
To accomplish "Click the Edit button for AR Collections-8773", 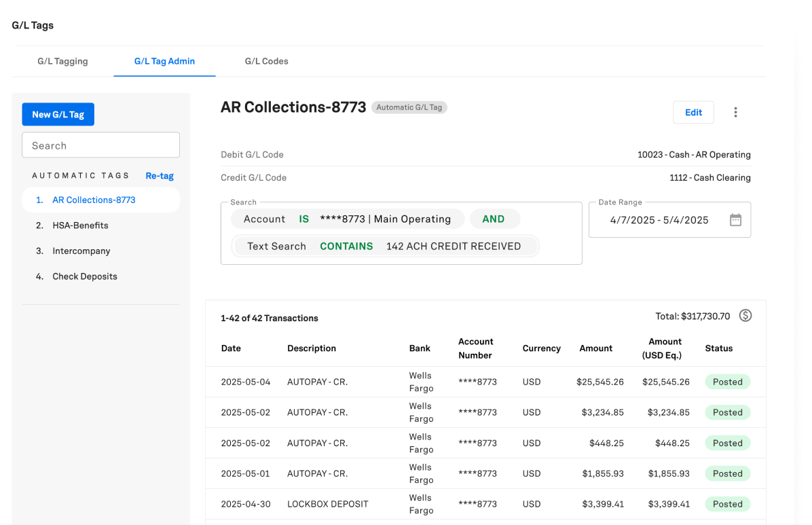I will pyautogui.click(x=693, y=112).
